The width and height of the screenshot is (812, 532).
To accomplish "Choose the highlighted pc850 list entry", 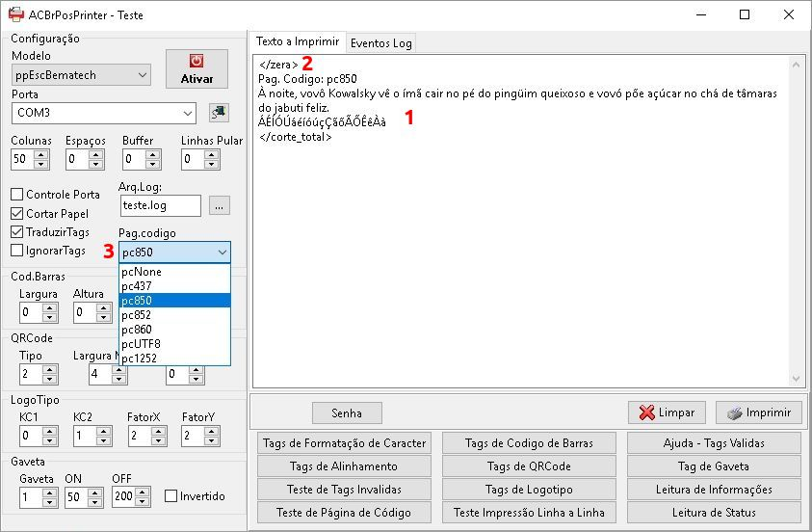I will [x=174, y=301].
